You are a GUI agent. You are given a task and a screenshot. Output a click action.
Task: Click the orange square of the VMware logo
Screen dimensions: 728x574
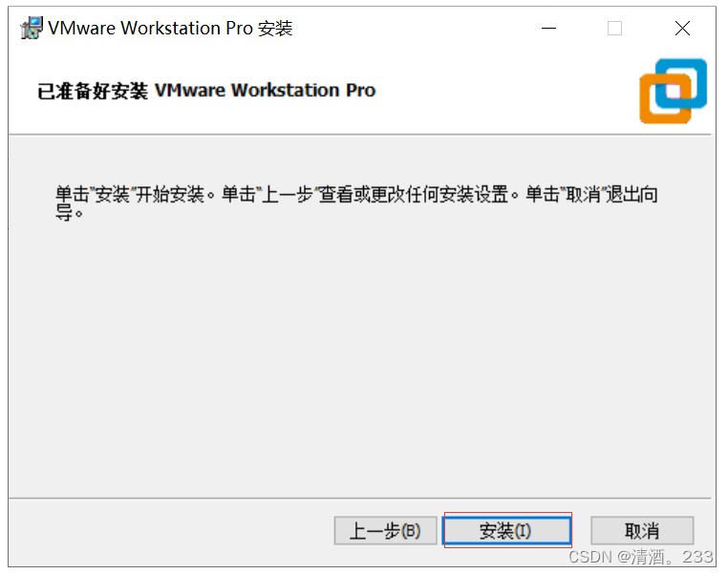(x=665, y=99)
